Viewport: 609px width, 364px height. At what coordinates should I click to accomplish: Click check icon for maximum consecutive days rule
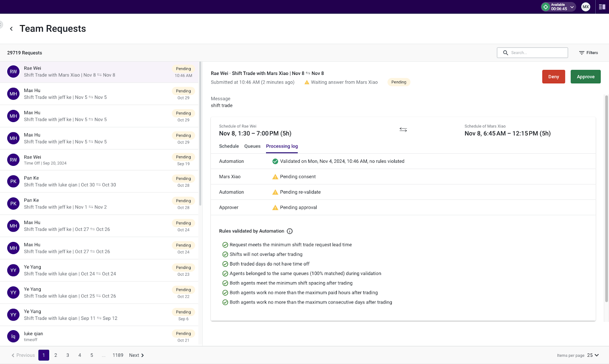[225, 302]
